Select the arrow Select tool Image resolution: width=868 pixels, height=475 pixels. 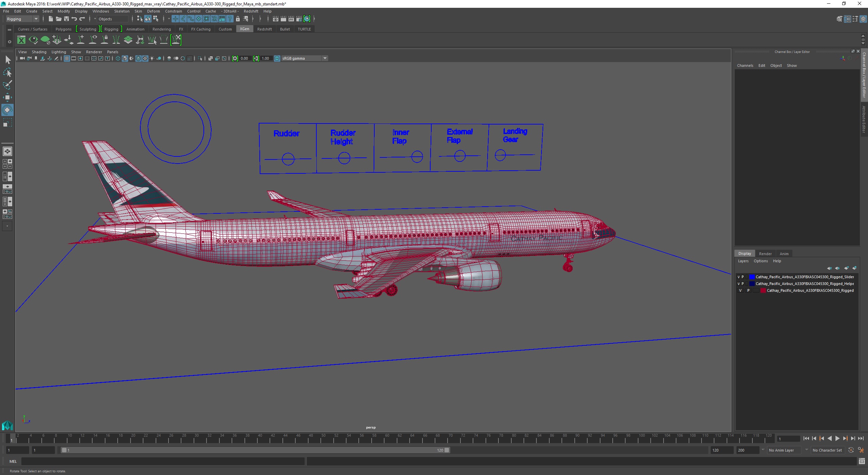pos(7,60)
